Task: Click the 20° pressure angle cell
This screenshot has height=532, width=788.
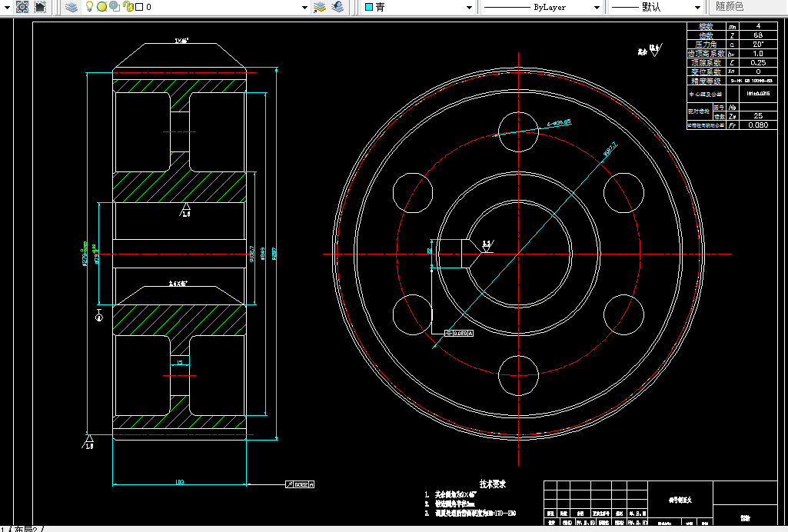Action: click(x=758, y=45)
